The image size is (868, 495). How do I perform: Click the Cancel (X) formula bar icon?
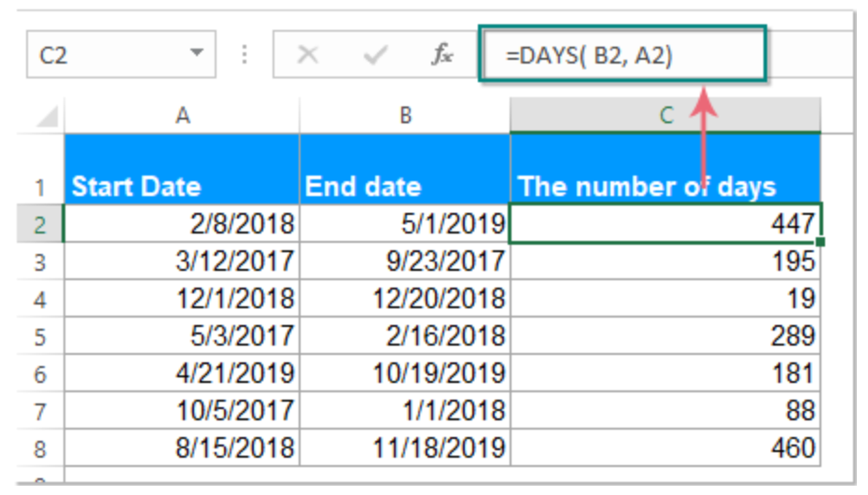click(307, 55)
